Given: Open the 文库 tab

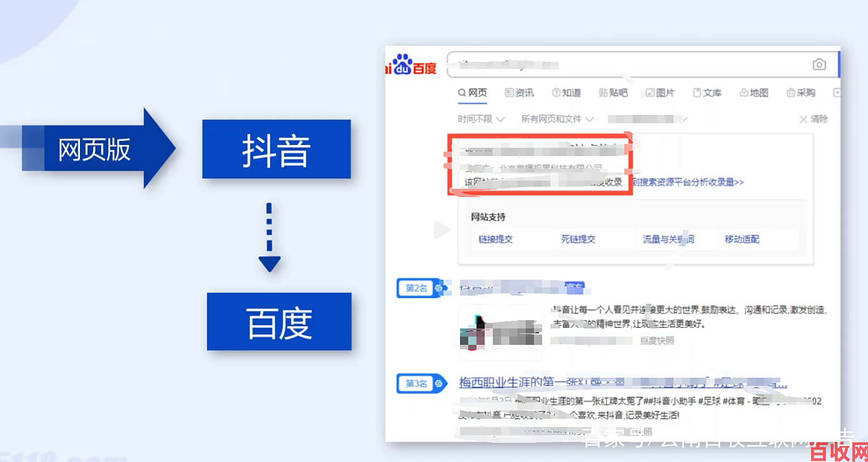Looking at the screenshot, I should 707,93.
